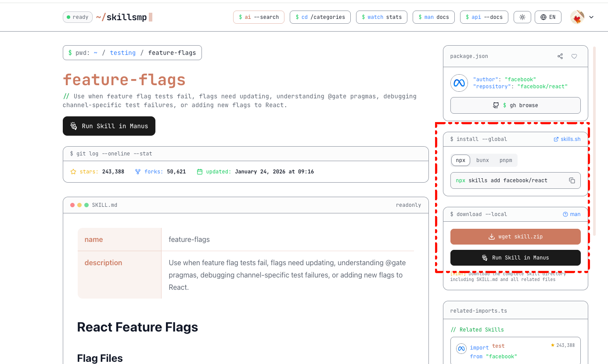Switch to the bunx tab
Image resolution: width=608 pixels, height=364 pixels.
coord(482,160)
